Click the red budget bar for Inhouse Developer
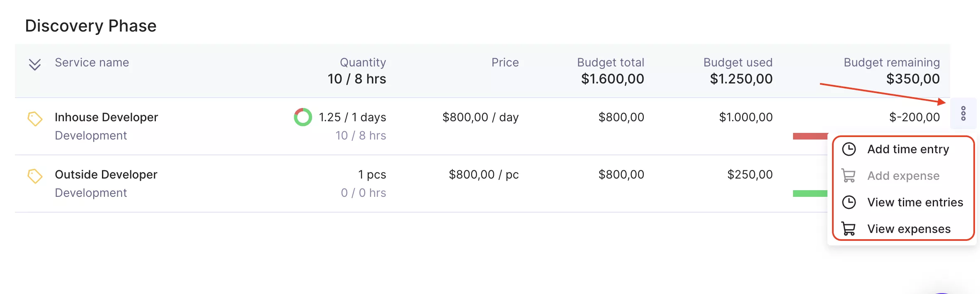This screenshot has height=294, width=980. (810, 136)
